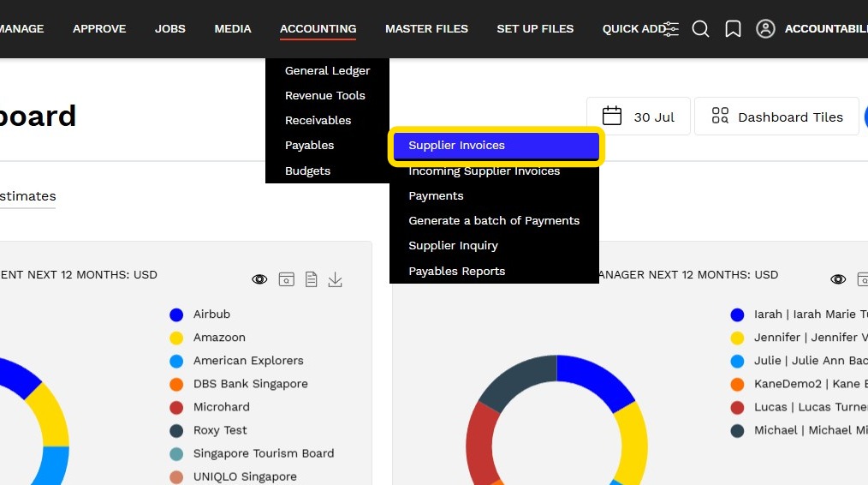Click the Roxy Test legend label
This screenshot has height=485, width=868.
pyautogui.click(x=220, y=430)
